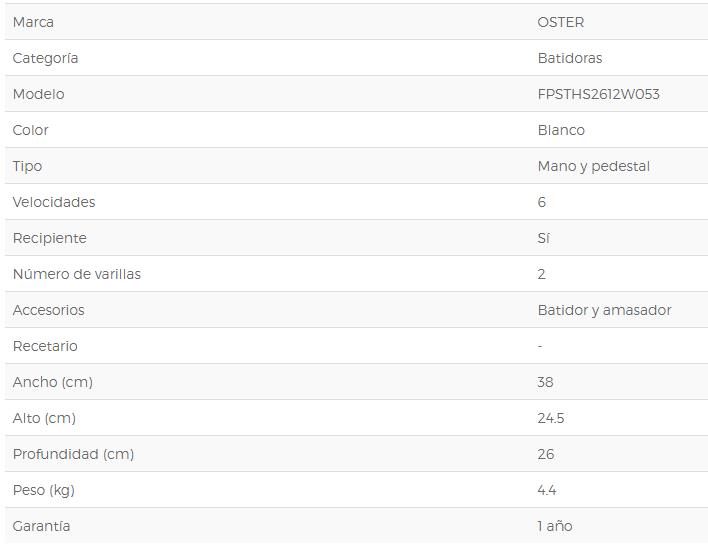Image resolution: width=708 pixels, height=554 pixels.
Task: Click the Modelo row label
Action: 39,94
